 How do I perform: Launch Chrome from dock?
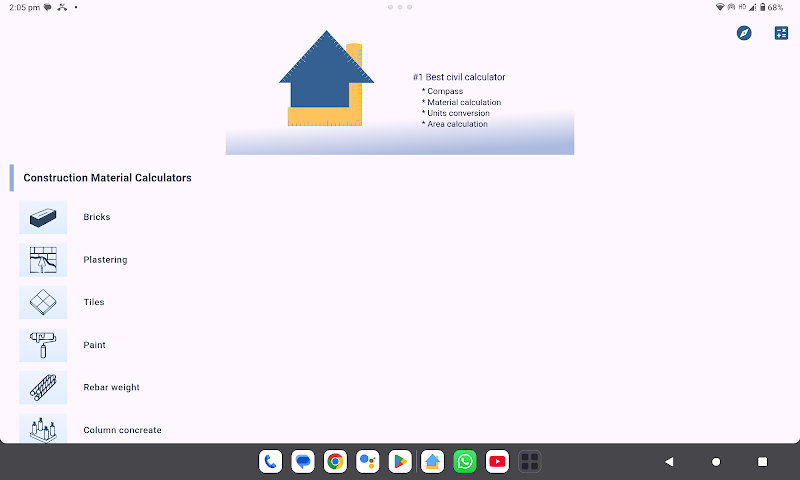pyautogui.click(x=335, y=462)
